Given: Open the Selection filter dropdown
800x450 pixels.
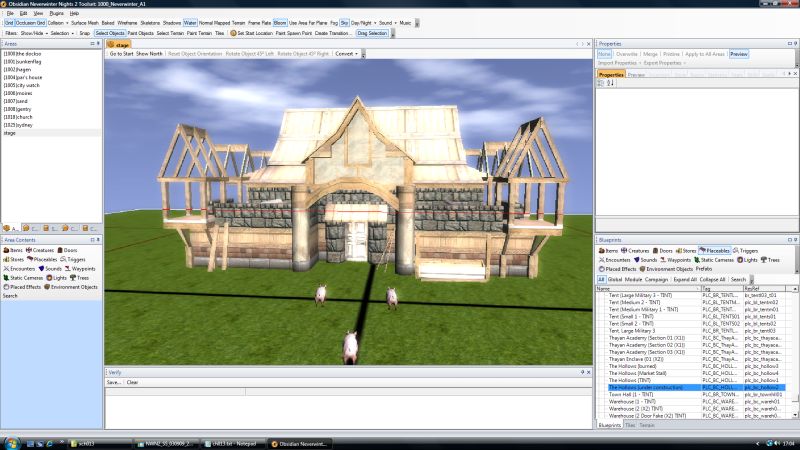Looking at the screenshot, I should 62,33.
